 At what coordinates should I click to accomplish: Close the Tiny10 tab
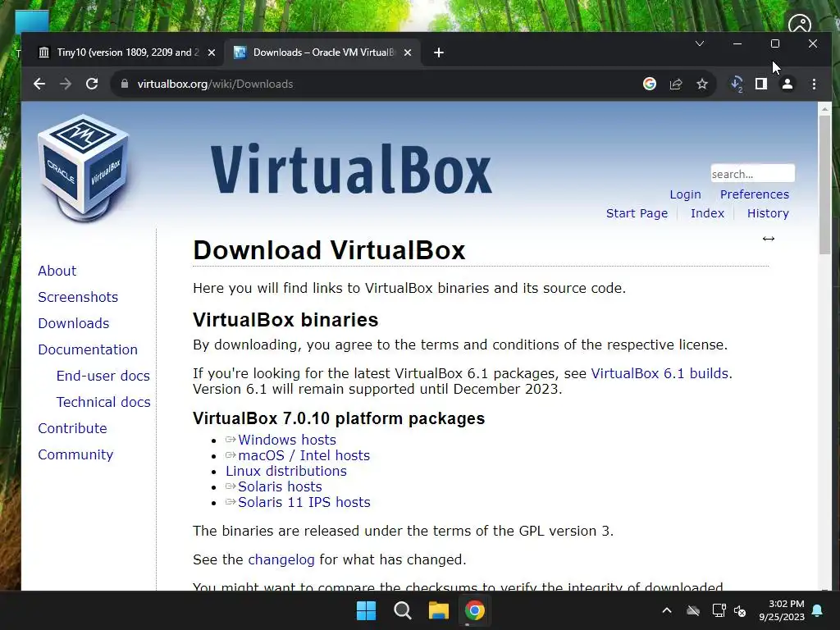[x=211, y=52]
